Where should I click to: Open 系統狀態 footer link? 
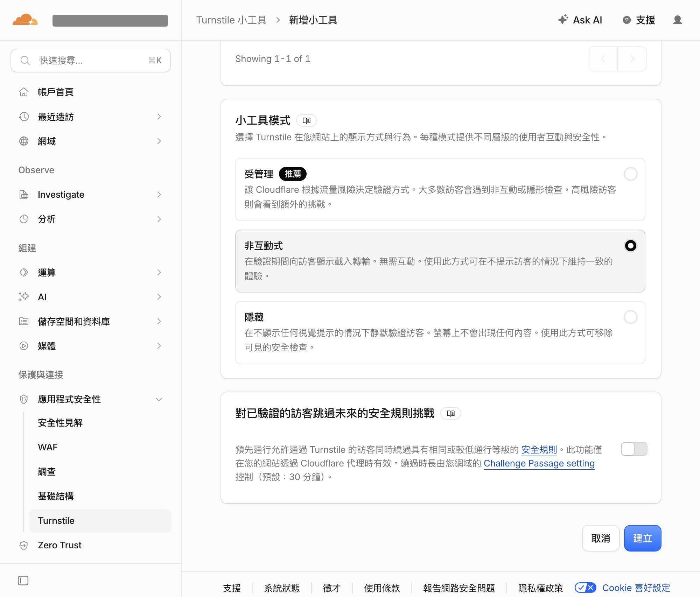tap(282, 588)
